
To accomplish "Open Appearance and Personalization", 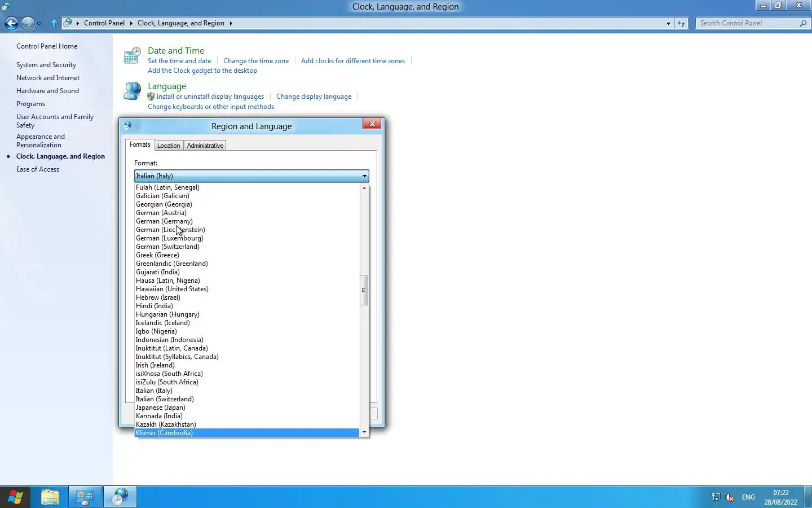I will pyautogui.click(x=41, y=141).
